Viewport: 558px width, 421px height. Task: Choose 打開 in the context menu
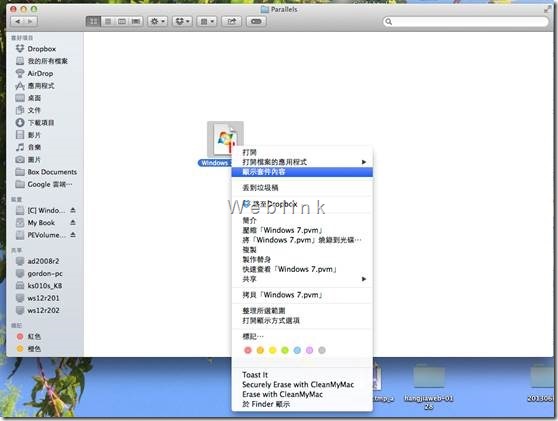302,153
